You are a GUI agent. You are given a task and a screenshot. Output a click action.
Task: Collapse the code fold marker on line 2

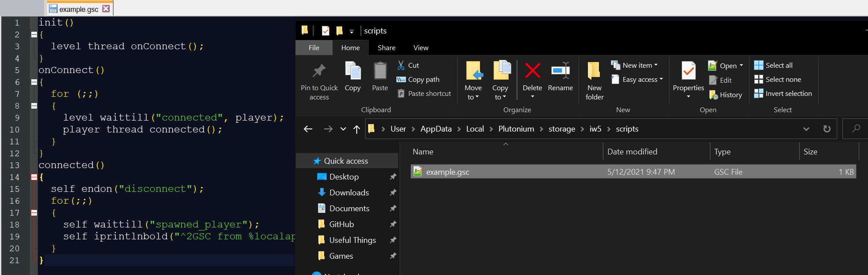point(34,34)
